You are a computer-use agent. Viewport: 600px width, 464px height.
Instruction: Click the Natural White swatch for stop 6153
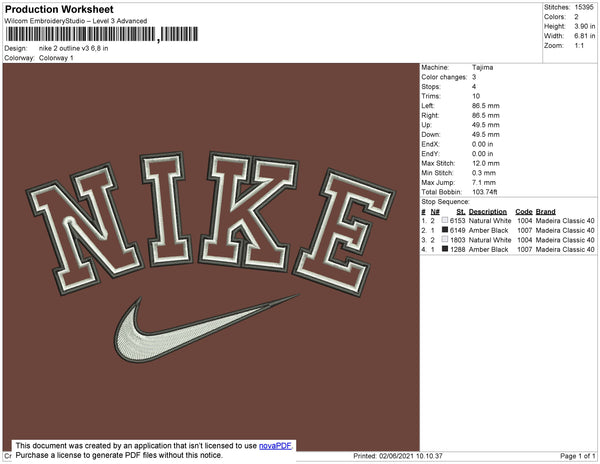[445, 220]
